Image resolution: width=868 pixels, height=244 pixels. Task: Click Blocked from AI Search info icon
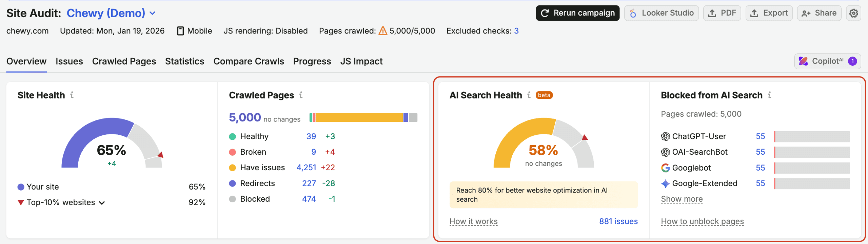(770, 95)
